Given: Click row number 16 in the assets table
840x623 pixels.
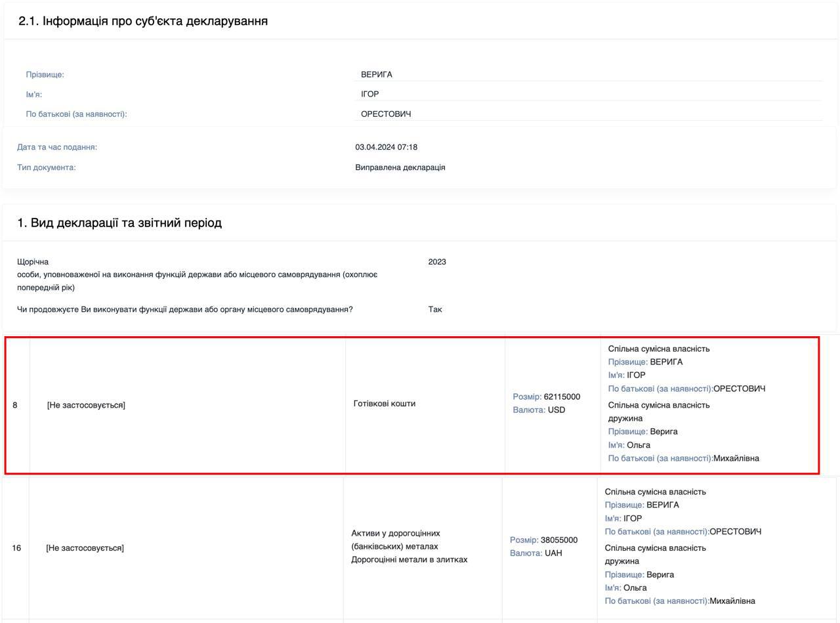Looking at the screenshot, I should 16,548.
